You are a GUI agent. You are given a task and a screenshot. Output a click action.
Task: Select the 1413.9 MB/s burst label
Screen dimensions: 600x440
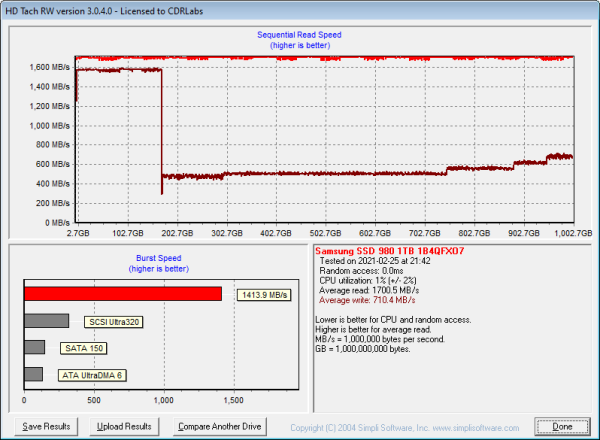pyautogui.click(x=264, y=295)
